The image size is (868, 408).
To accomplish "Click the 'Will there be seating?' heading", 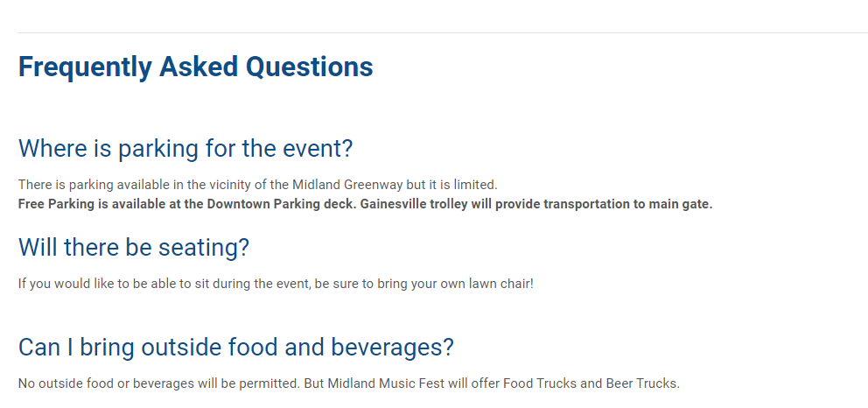I will [133, 247].
